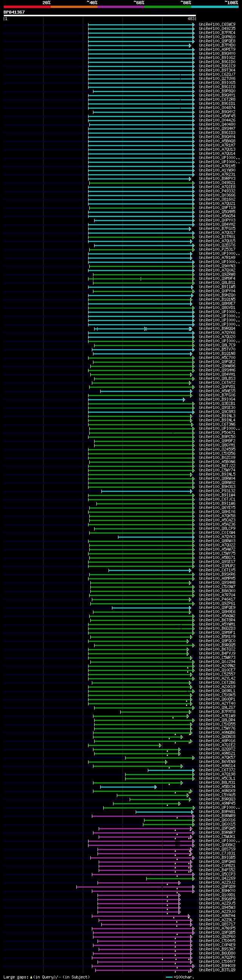Select the hit label UniRef100_Q9C8M3
The image size is (242, 980).
pos(217,412)
